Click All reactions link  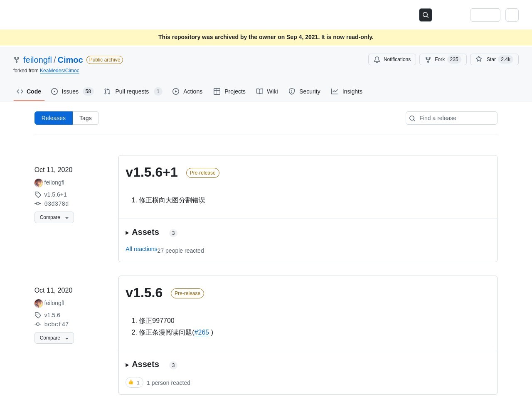click(x=141, y=249)
